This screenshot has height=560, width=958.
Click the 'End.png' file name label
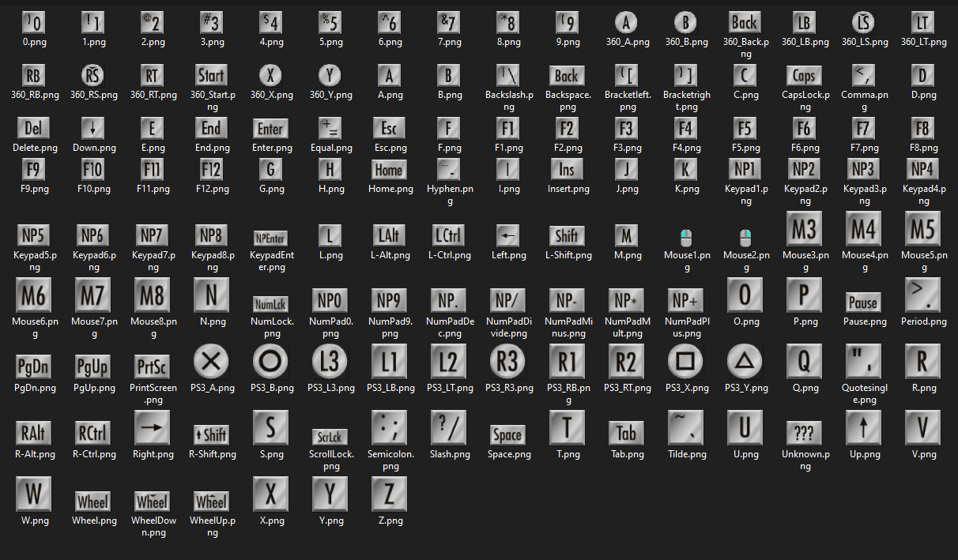coord(213,148)
